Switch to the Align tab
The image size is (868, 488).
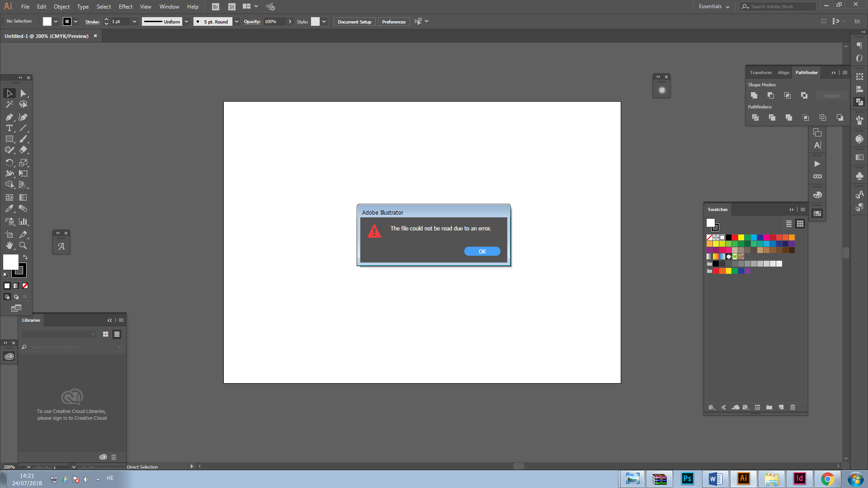click(783, 72)
